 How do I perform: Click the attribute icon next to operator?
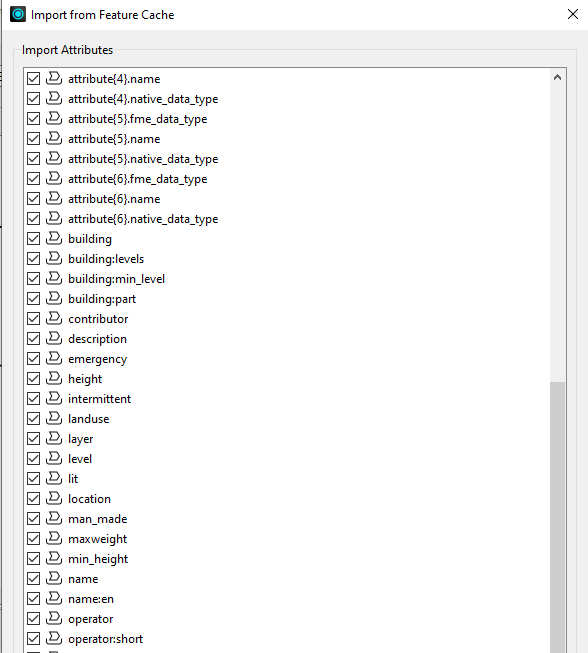tap(54, 618)
